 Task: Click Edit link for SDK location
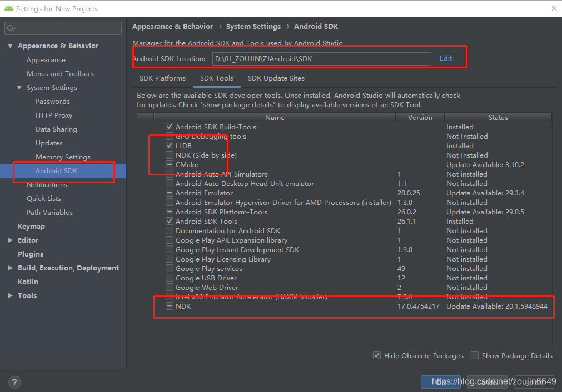pyautogui.click(x=445, y=58)
